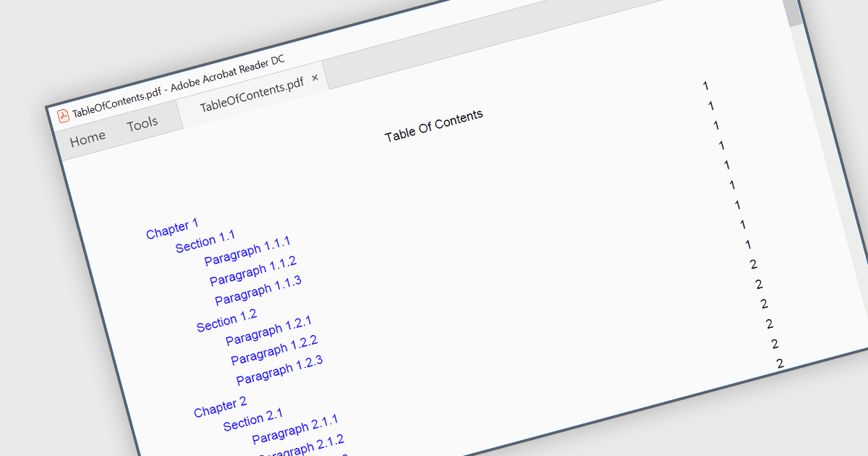This screenshot has width=868, height=456.
Task: Follow the Chapter 1 link
Action: [x=172, y=229]
